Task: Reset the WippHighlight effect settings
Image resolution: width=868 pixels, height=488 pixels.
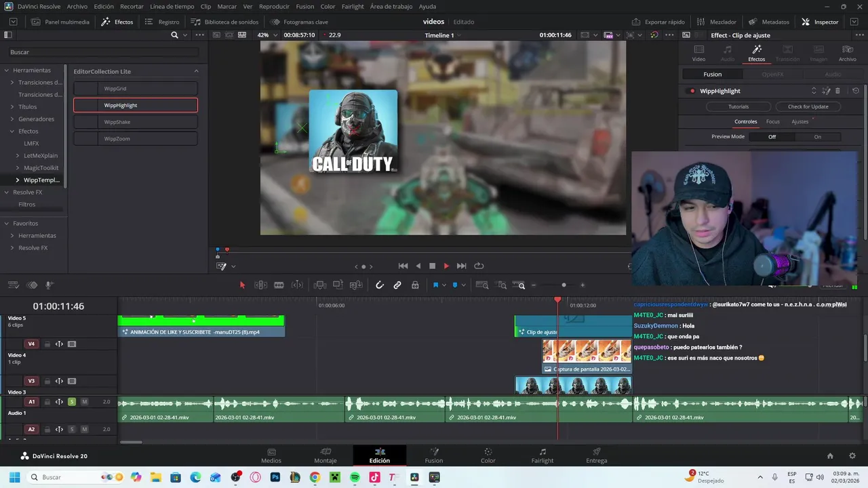Action: tap(856, 91)
